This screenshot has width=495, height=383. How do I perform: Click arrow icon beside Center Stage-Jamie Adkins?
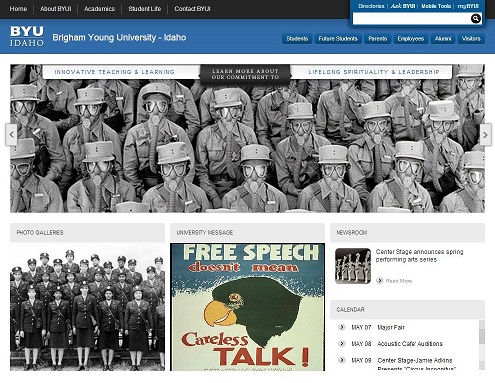pos(342,360)
